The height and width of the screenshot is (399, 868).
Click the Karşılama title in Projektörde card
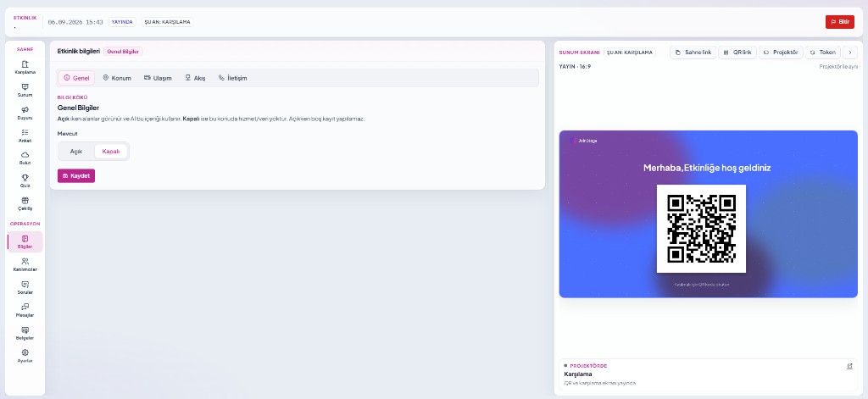click(x=578, y=374)
